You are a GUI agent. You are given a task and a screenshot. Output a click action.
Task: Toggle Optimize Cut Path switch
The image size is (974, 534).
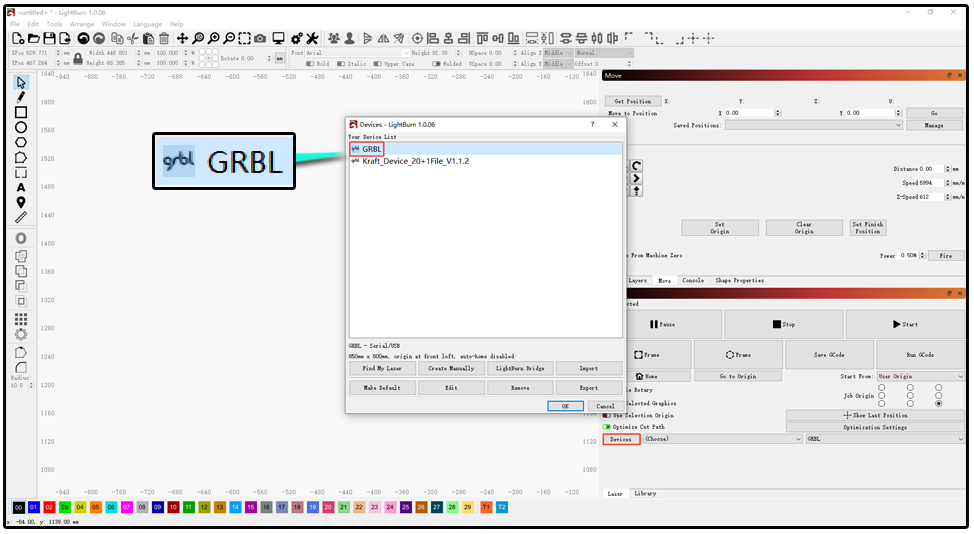(607, 427)
